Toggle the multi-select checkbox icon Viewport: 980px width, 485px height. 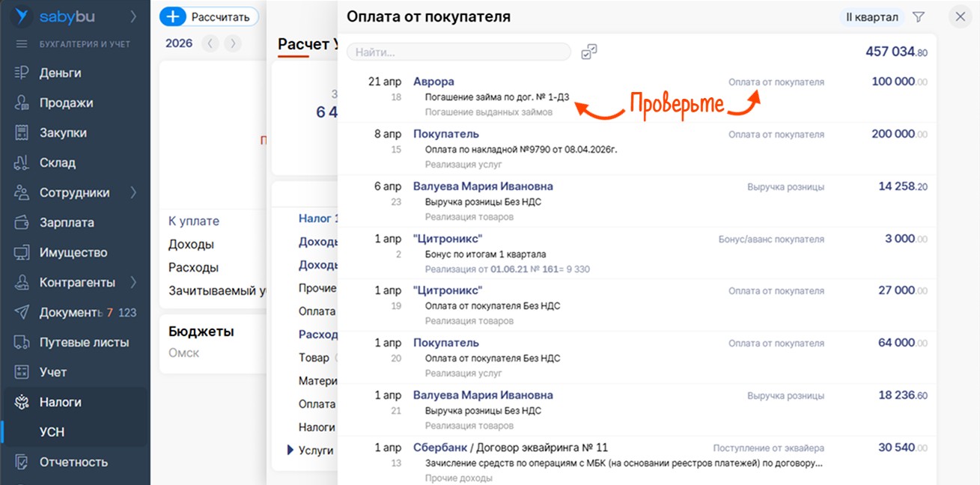(x=589, y=52)
